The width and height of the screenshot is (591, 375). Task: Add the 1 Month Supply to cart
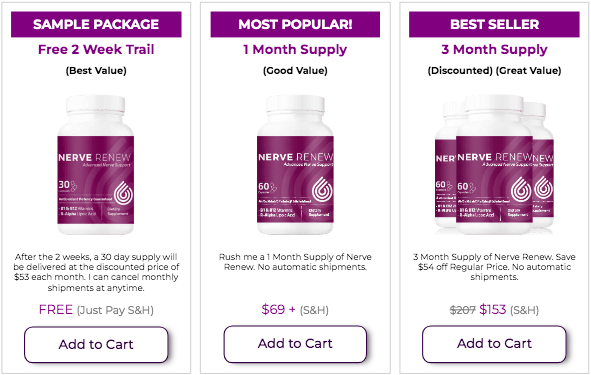point(295,344)
